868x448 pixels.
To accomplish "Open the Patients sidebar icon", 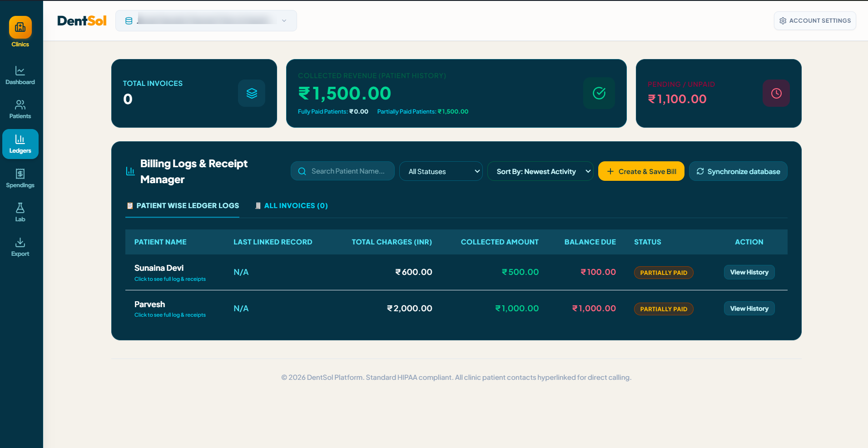I will [x=20, y=110].
